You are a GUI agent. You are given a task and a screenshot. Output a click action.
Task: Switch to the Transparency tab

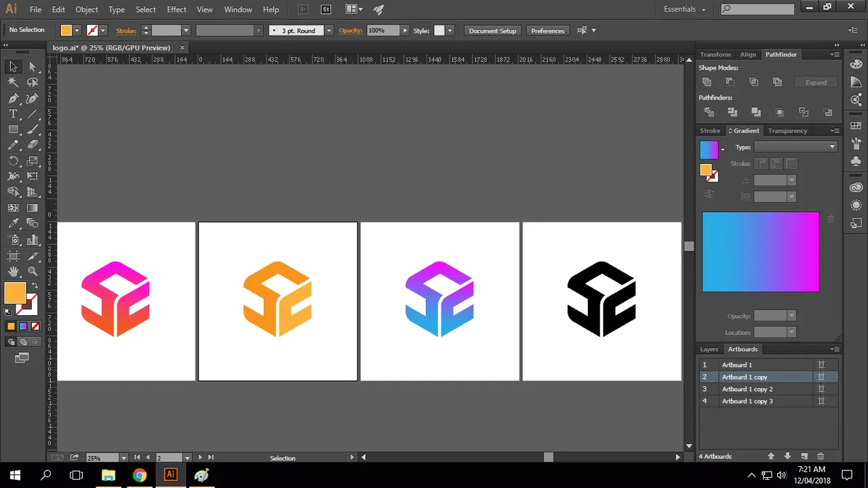[787, 131]
